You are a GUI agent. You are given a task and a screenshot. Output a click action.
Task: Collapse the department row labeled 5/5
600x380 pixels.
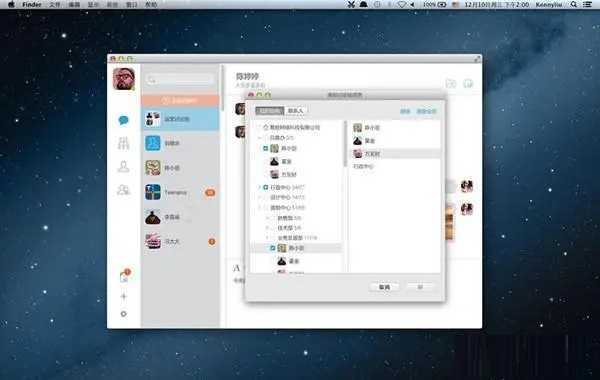260,138
